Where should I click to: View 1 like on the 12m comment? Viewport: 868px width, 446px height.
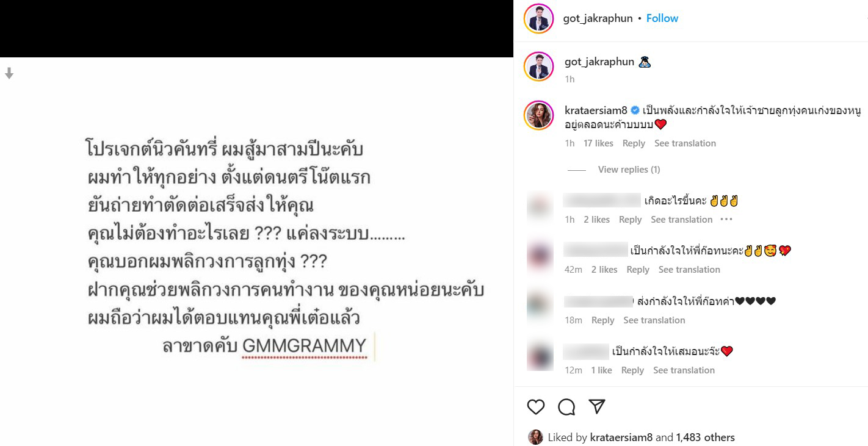[601, 370]
